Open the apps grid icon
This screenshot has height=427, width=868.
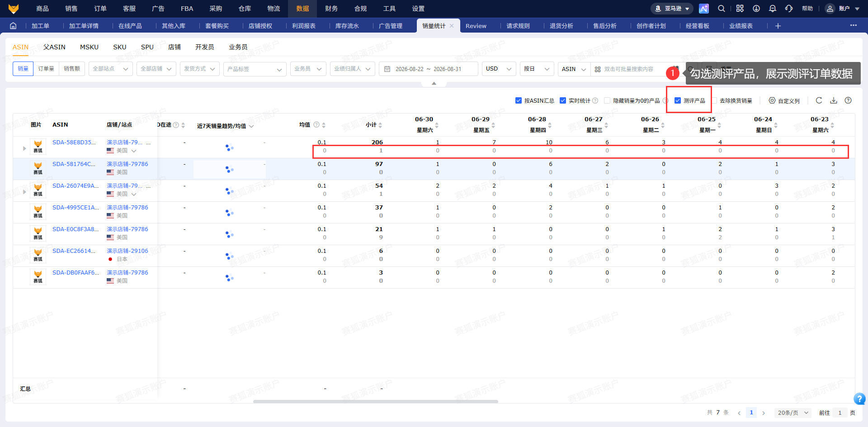pyautogui.click(x=740, y=9)
